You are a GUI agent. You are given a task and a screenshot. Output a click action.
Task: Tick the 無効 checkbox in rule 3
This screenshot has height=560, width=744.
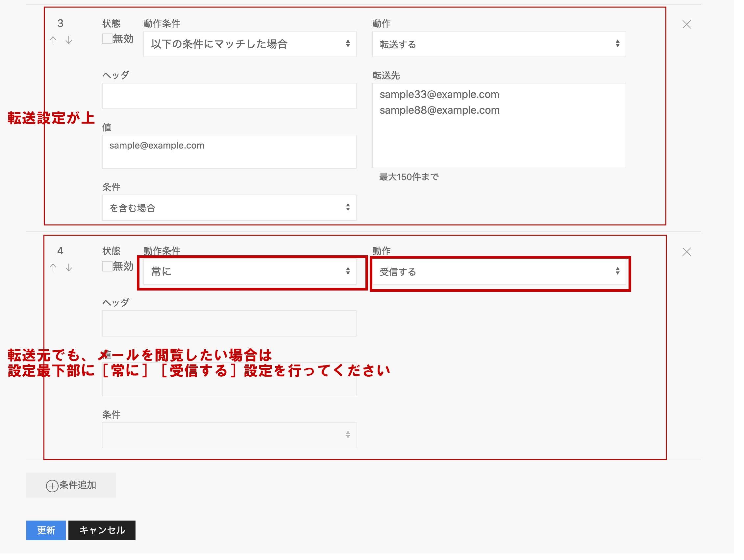tap(107, 39)
